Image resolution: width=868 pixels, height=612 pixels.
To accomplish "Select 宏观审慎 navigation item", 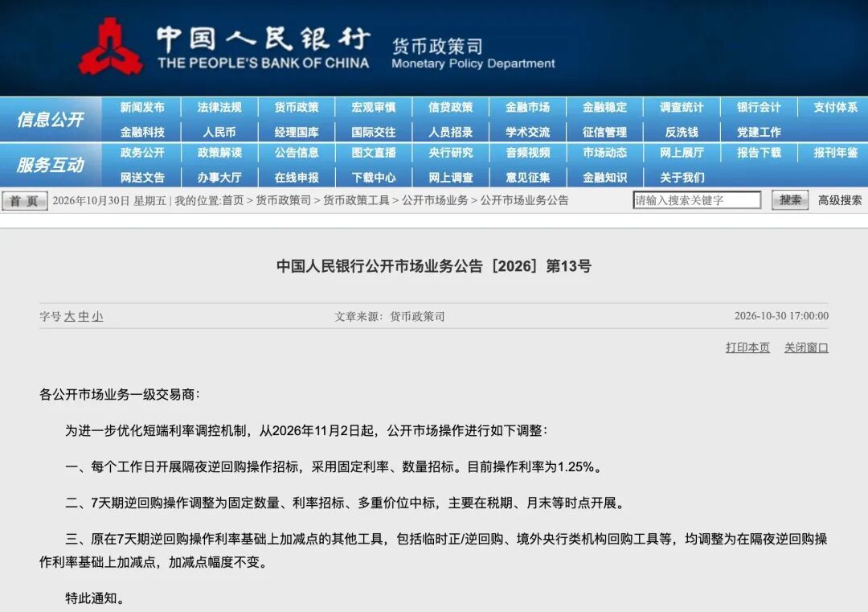I will (374, 108).
